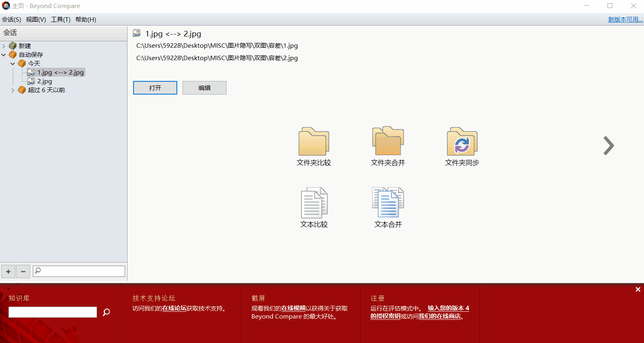644x343 pixels.
Task: Launch the 文件夹合并 folder merge icon
Action: pyautogui.click(x=388, y=141)
